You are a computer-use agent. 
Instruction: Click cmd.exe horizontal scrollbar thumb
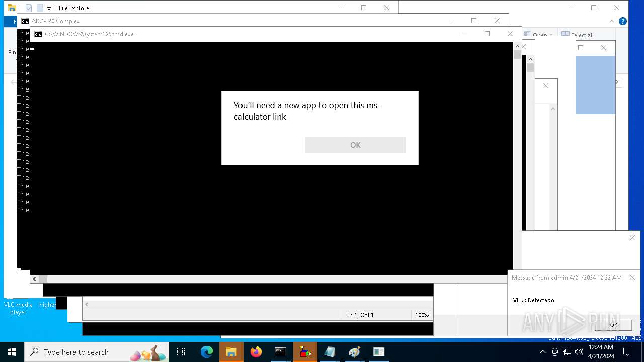coord(43,279)
